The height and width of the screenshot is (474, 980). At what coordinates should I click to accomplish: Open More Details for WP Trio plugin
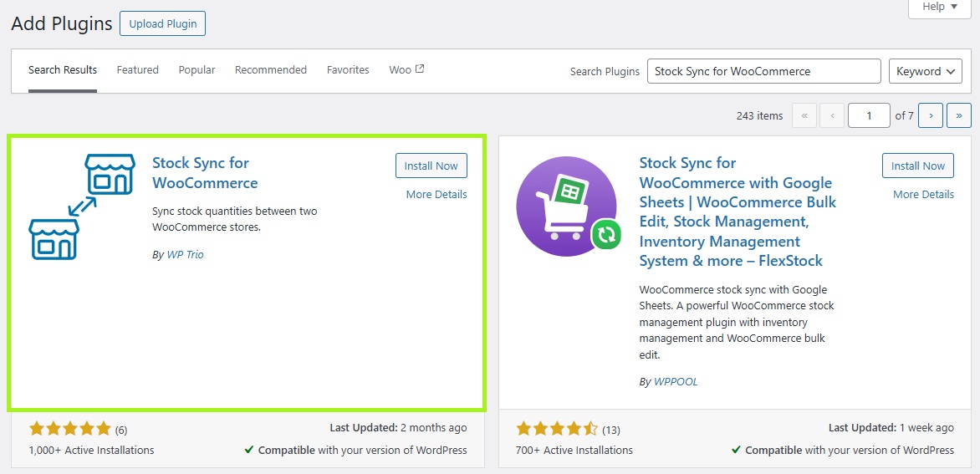click(436, 194)
